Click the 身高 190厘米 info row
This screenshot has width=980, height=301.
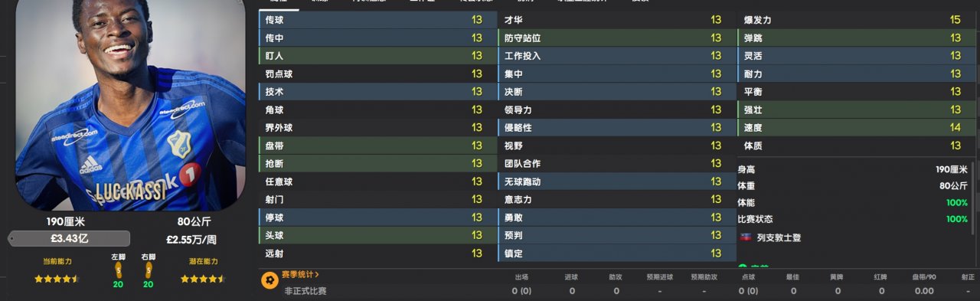tap(852, 169)
